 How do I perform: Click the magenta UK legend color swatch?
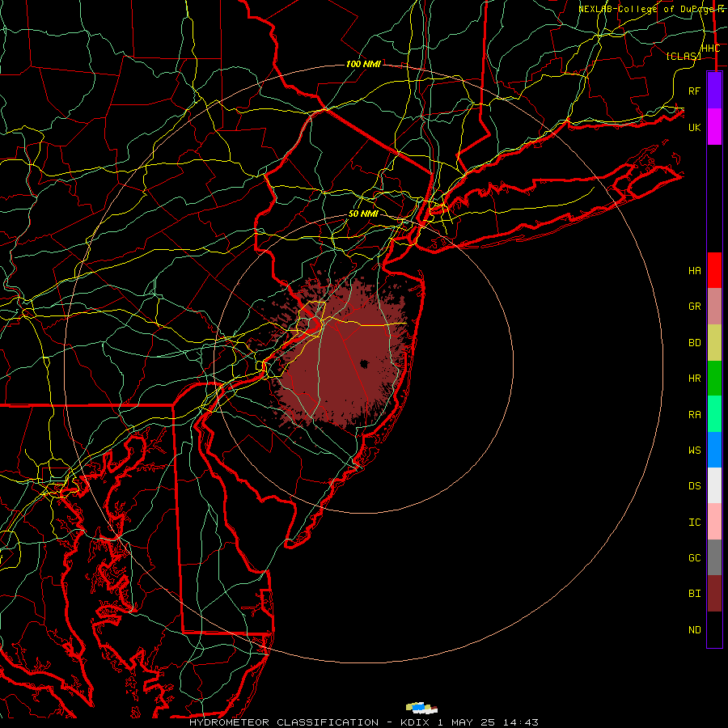point(714,127)
